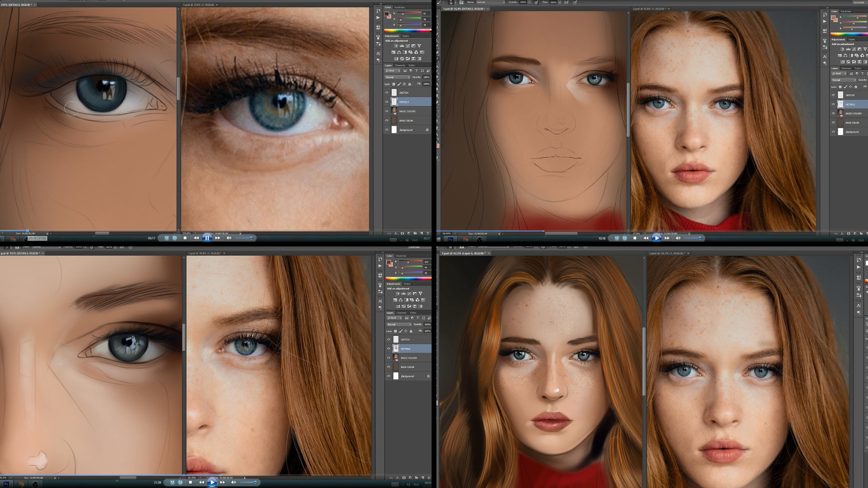Filter layers by type (T) in top-left screenshot
Screen dimensions: 868x488
pyautogui.click(x=416, y=70)
